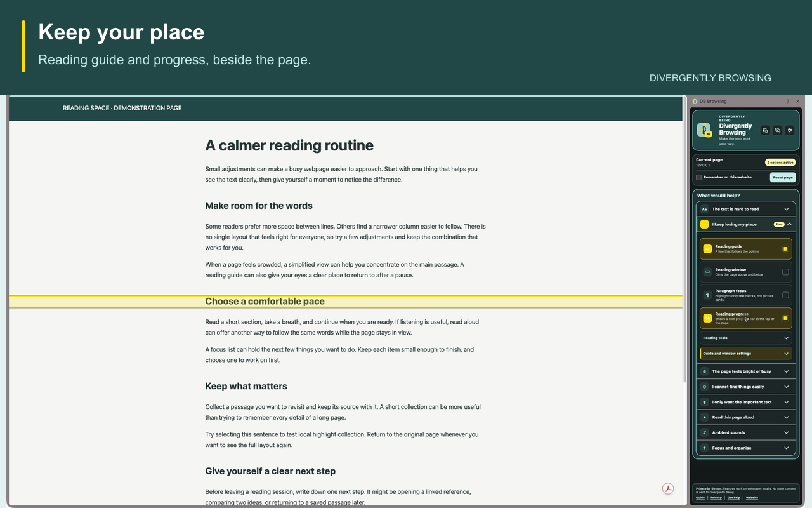Click the Divergently Browsing app logo

704,130
